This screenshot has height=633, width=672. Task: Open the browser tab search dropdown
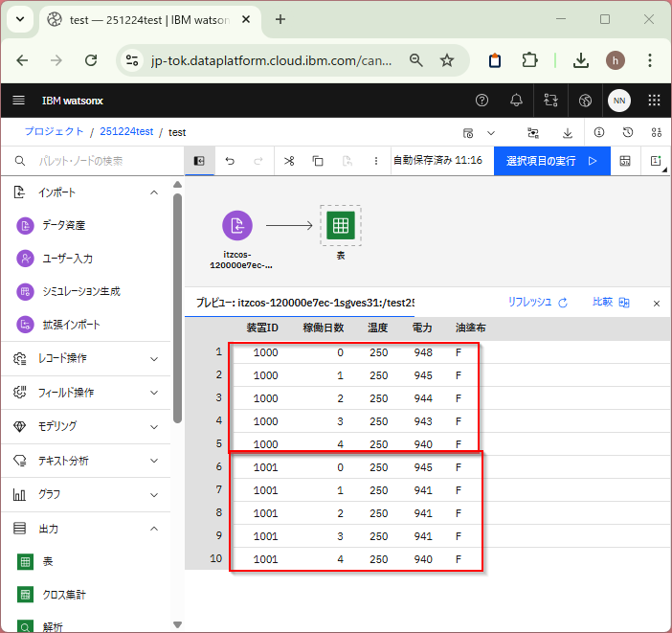coord(20,19)
